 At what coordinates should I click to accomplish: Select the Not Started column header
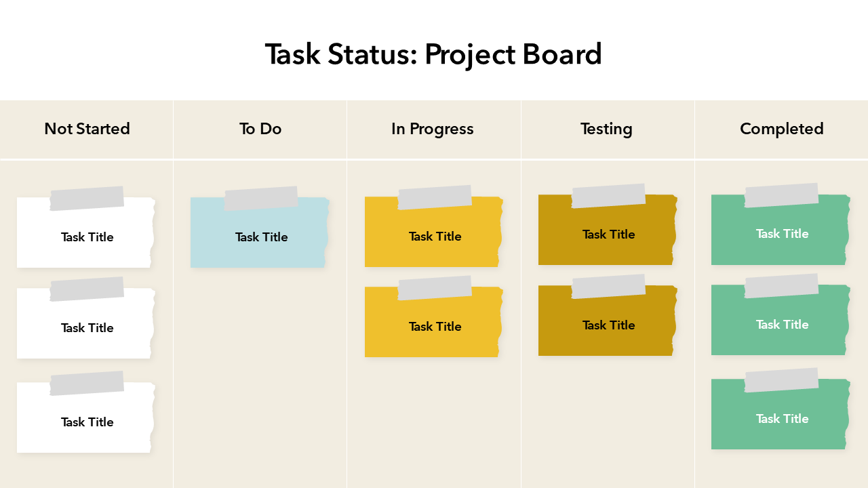[x=87, y=129]
